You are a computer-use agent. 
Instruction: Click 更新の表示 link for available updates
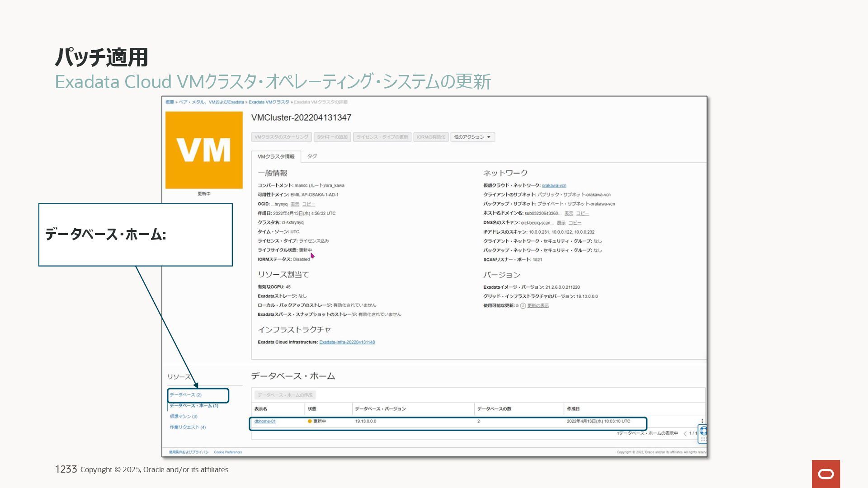click(x=538, y=306)
